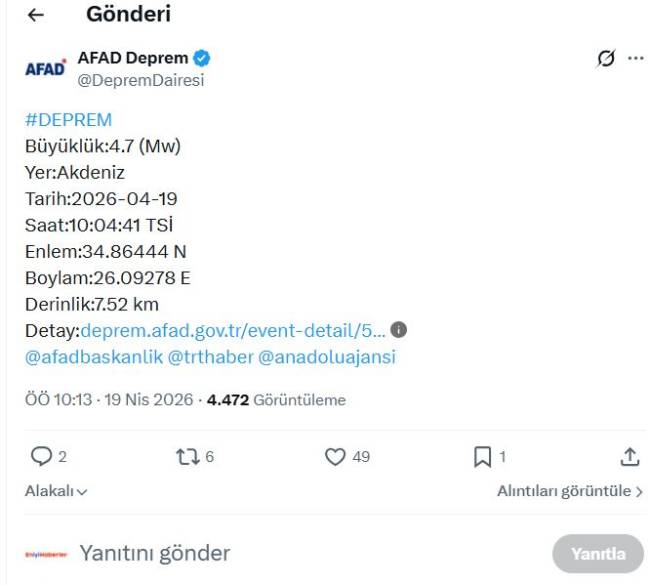Open Alıntıları görüntüle quotes view
Viewport: 650px width, 585px height.
569,491
